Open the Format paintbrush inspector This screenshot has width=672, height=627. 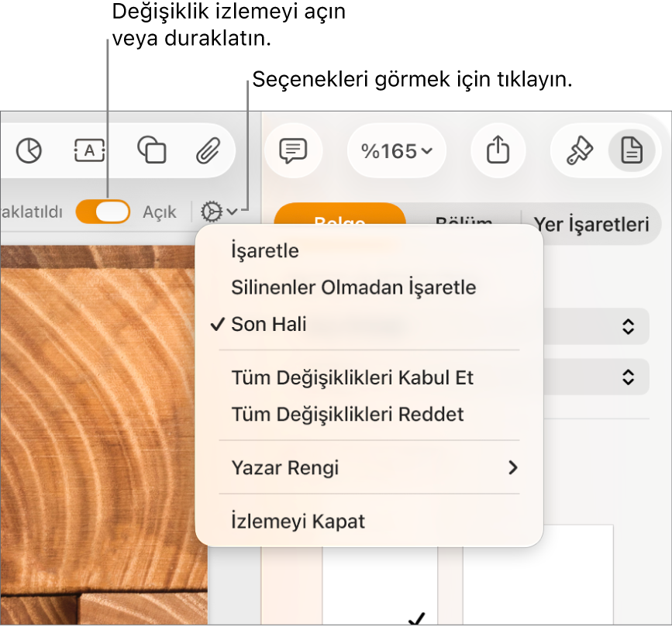580,150
